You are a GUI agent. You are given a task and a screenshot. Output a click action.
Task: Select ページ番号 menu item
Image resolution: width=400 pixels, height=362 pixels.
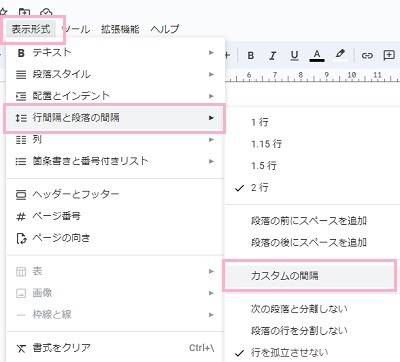coord(114,216)
